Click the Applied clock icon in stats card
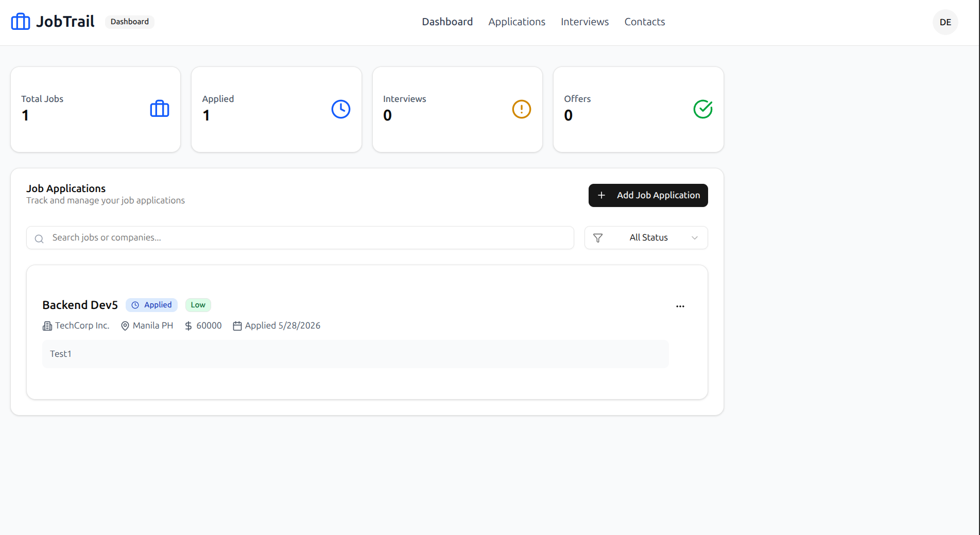Viewport: 980px width, 535px height. pyautogui.click(x=341, y=109)
